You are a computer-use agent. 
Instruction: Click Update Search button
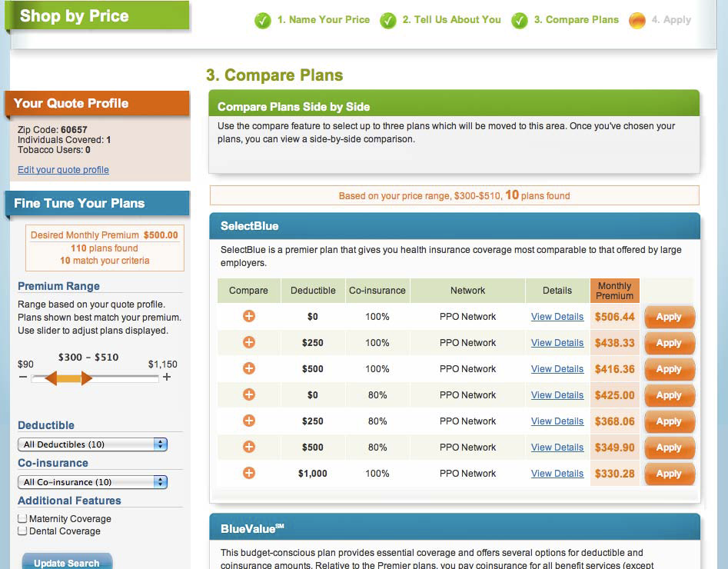coord(67,561)
